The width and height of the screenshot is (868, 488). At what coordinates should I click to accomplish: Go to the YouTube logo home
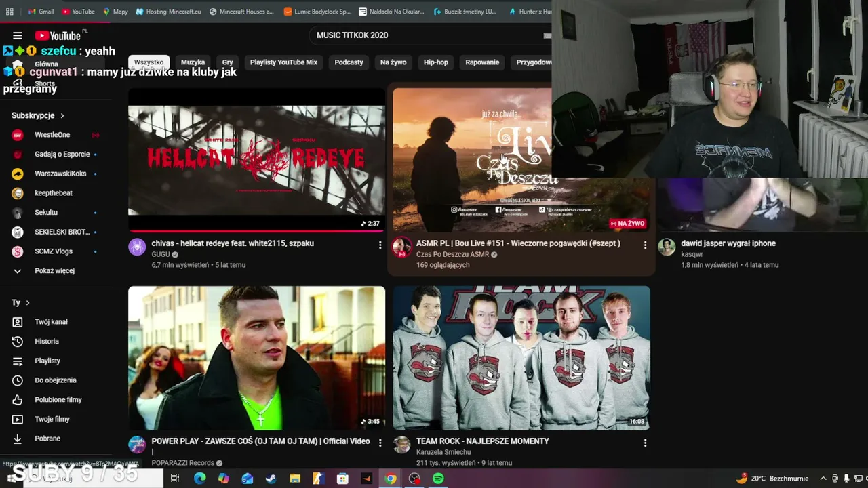coord(58,35)
